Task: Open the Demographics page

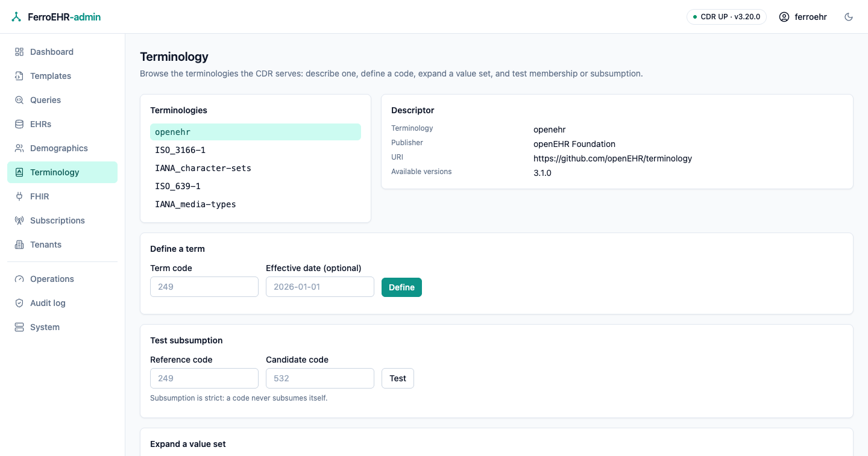Action: coord(62,148)
